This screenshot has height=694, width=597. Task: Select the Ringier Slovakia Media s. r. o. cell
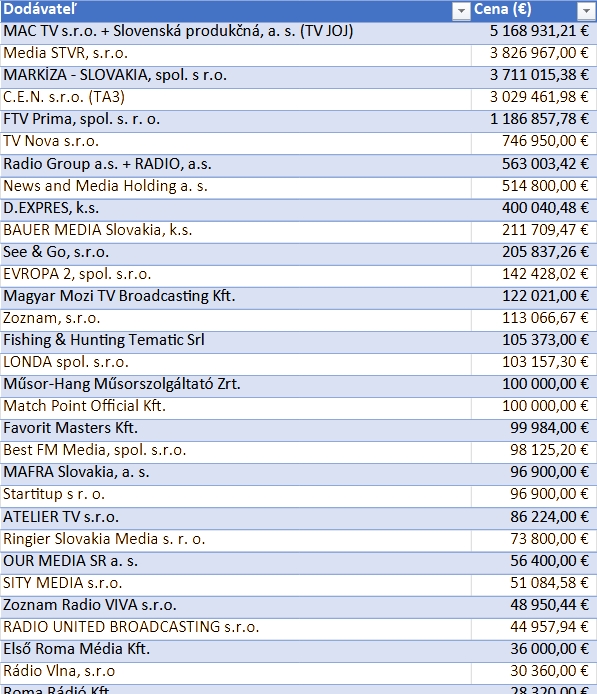coord(236,541)
